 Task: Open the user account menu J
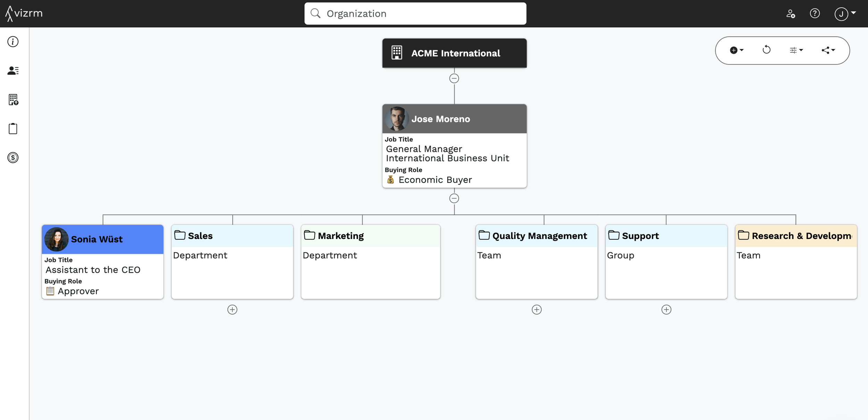[x=844, y=14]
